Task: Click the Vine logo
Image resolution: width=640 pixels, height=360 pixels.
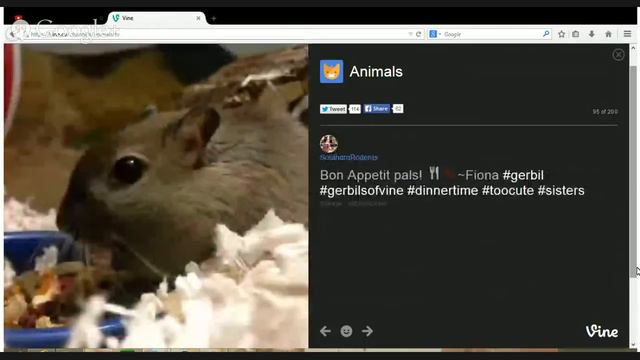Action: (602, 331)
